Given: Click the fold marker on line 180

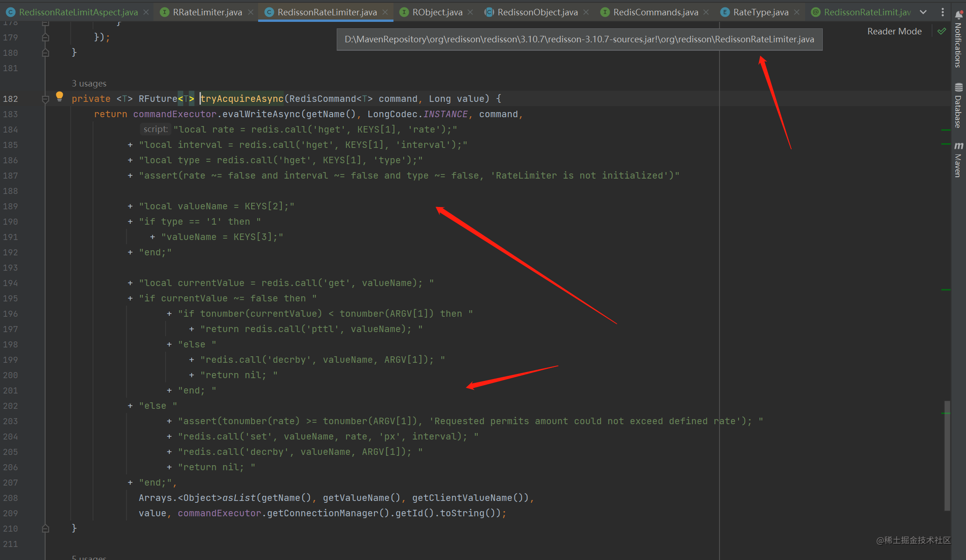Looking at the screenshot, I should [45, 53].
